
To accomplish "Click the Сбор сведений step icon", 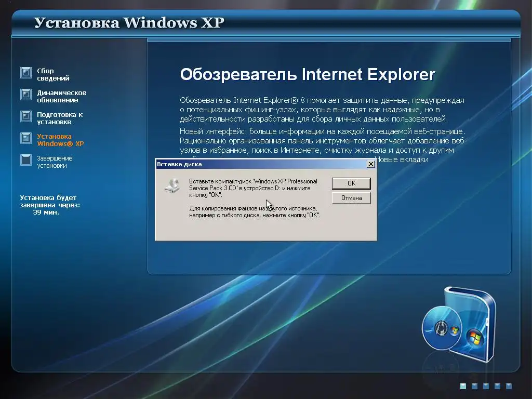I will 26,73.
